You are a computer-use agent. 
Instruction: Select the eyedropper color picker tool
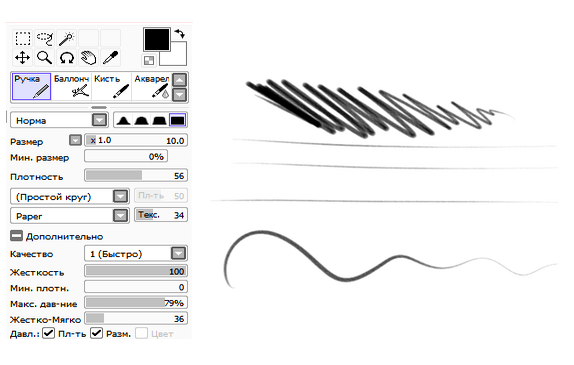click(x=111, y=57)
